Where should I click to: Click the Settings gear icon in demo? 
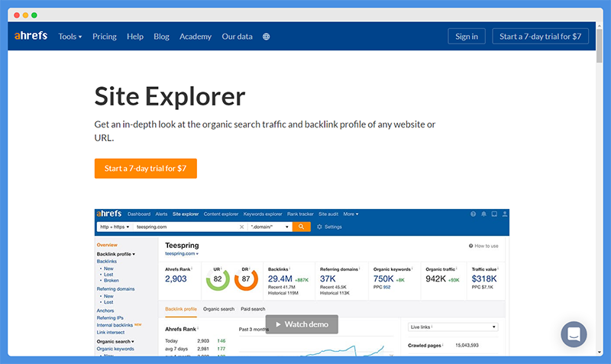click(319, 227)
